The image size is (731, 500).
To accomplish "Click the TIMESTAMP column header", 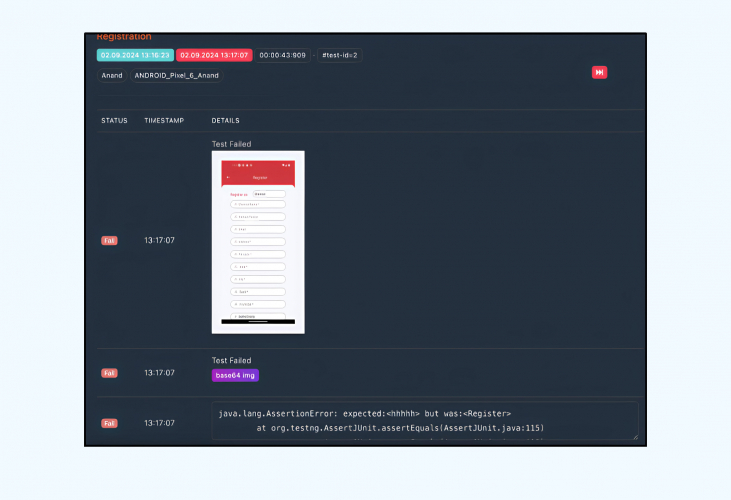I will point(164,121).
